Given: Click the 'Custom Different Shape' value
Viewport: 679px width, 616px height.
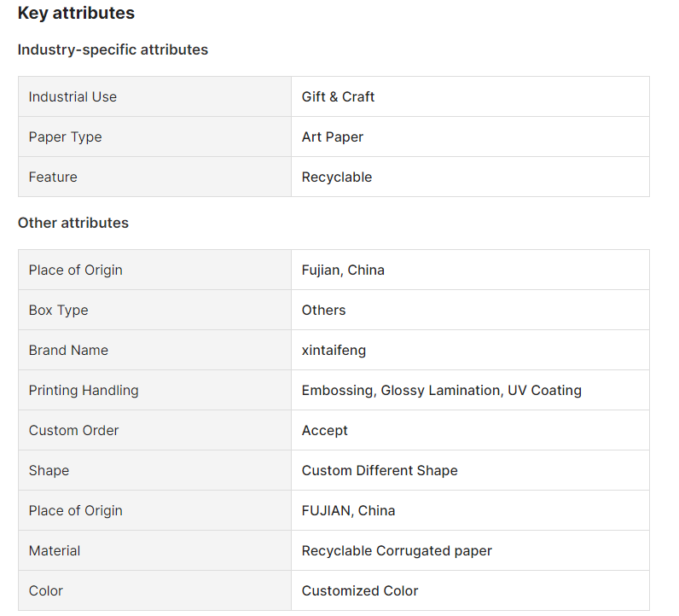Looking at the screenshot, I should point(380,470).
